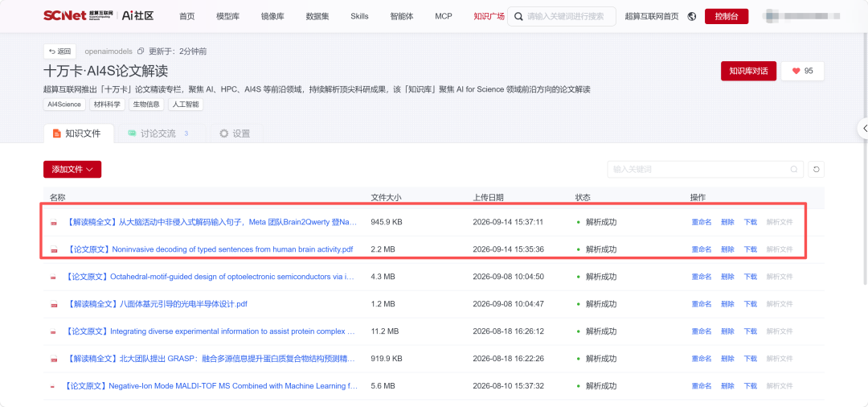This screenshot has height=407, width=868.
Task: Click the refresh icon beside keyword search
Action: (x=816, y=170)
